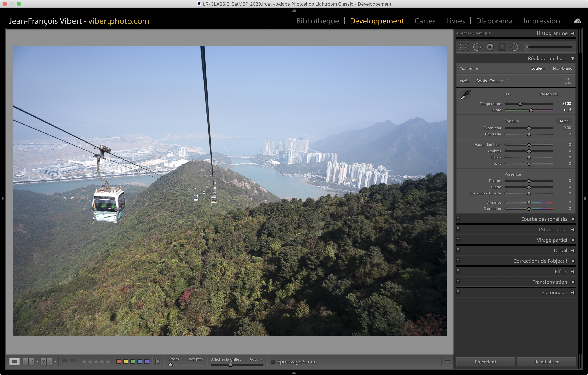Choose the Graduated Filter tool
588x375 pixels.
(502, 47)
